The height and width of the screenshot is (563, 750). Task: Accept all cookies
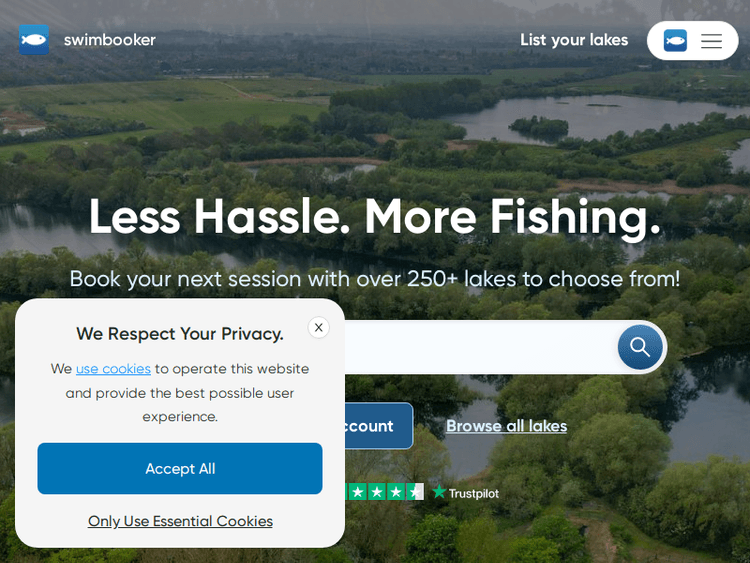[180, 468]
